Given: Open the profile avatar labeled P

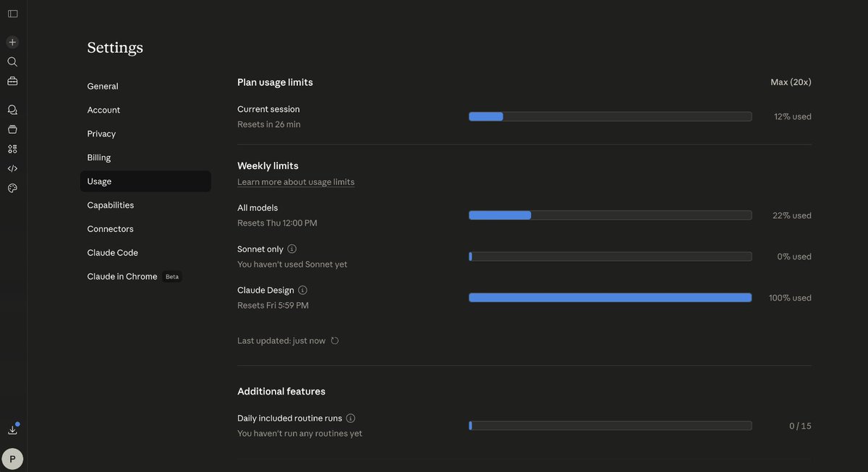Looking at the screenshot, I should pos(12,459).
